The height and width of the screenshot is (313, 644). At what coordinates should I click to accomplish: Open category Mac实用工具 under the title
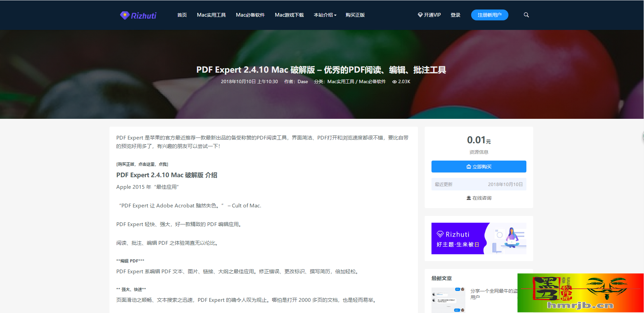(341, 82)
